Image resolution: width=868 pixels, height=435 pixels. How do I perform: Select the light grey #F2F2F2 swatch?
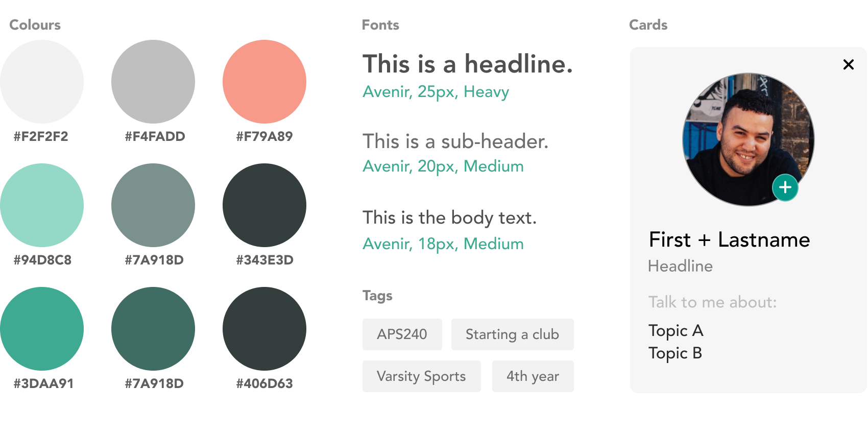pyautogui.click(x=42, y=82)
